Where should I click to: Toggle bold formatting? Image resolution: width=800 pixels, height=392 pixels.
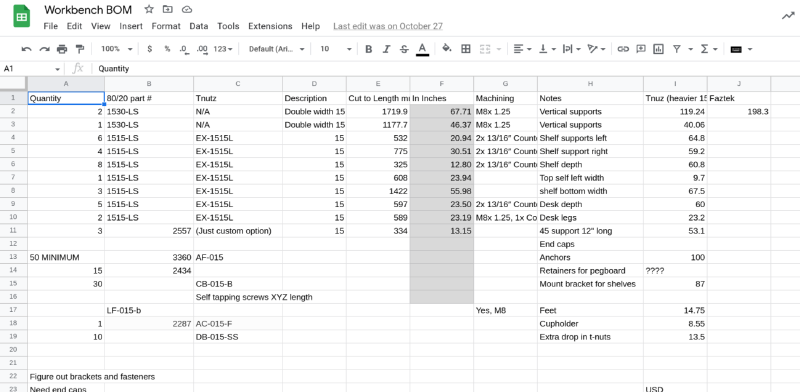point(368,49)
